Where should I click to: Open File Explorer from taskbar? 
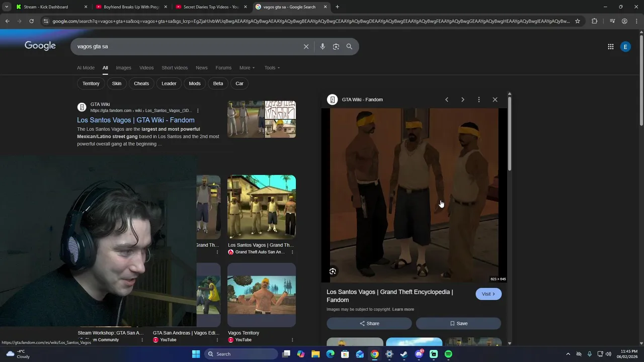coord(315,354)
